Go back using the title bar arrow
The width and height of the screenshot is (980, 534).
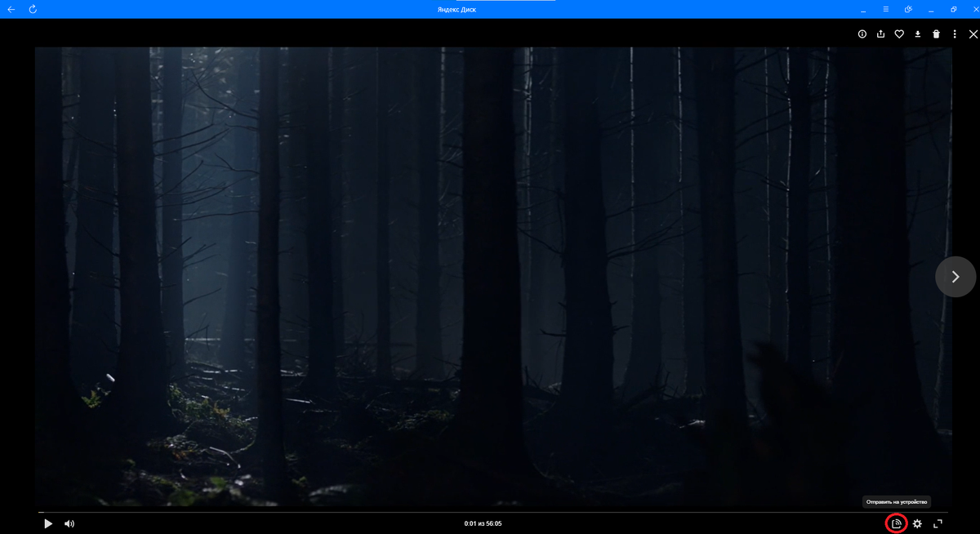[11, 9]
